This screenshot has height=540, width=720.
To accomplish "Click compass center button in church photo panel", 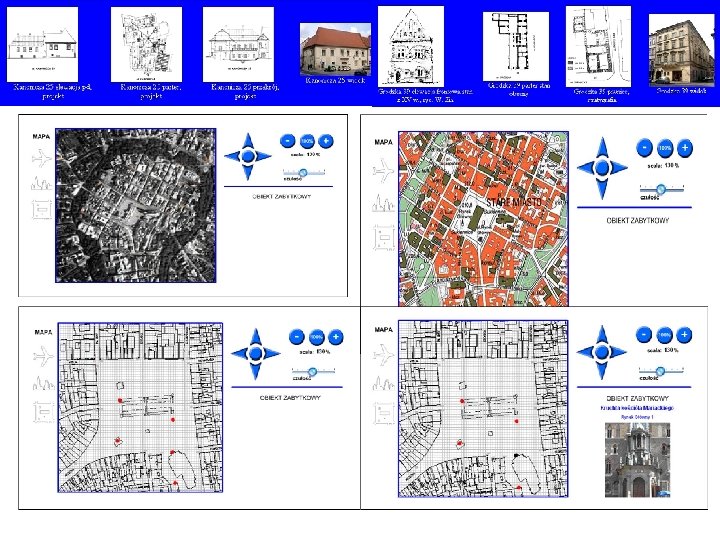I will point(602,352).
